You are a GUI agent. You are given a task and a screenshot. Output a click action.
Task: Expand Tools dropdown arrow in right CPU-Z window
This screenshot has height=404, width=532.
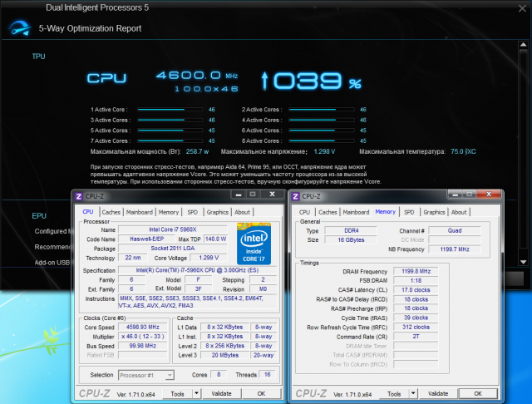[413, 394]
